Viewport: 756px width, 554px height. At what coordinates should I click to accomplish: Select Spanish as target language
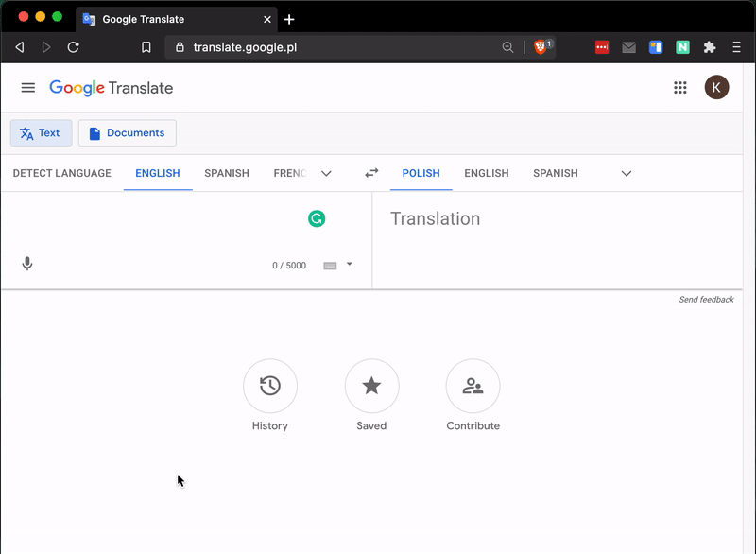[556, 173]
